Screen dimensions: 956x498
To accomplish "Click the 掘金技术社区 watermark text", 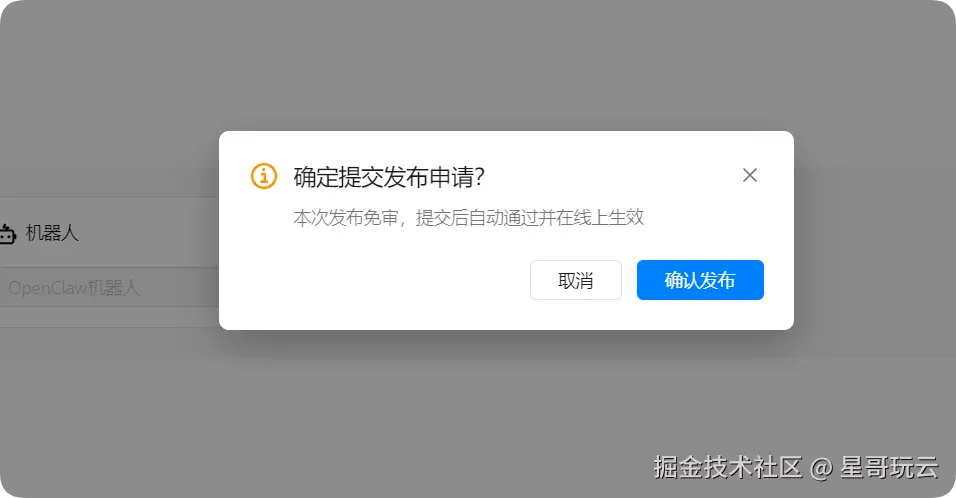I will point(728,468).
